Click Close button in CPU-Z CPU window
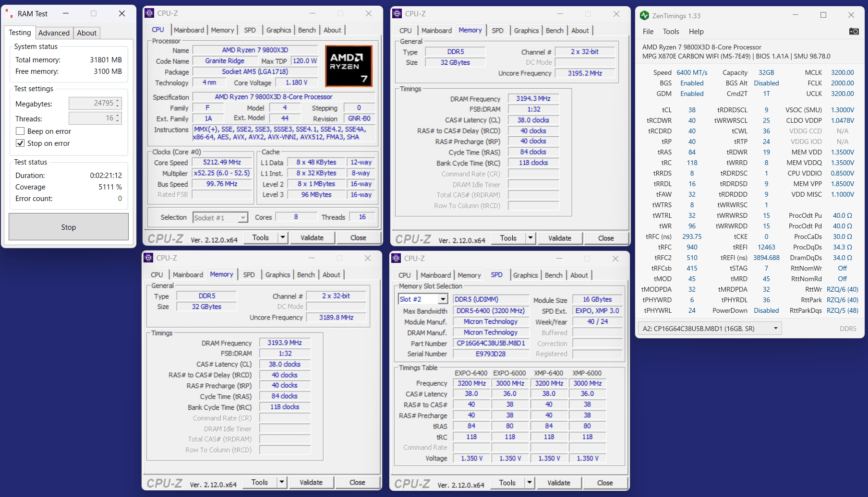Image resolution: width=868 pixels, height=497 pixels. pyautogui.click(x=358, y=237)
